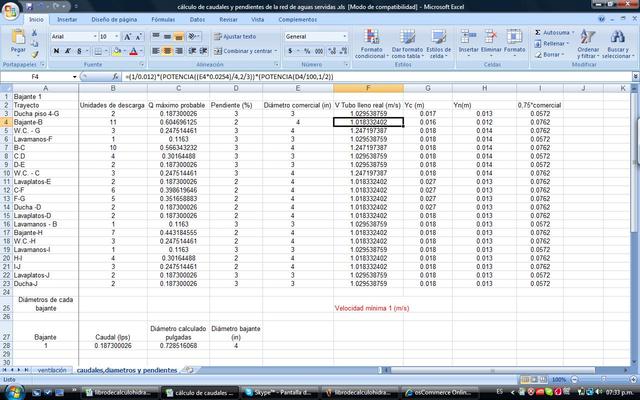Screen dimensions: 640x400
Task: Open the font size 10 dropdown
Action: point(116,37)
